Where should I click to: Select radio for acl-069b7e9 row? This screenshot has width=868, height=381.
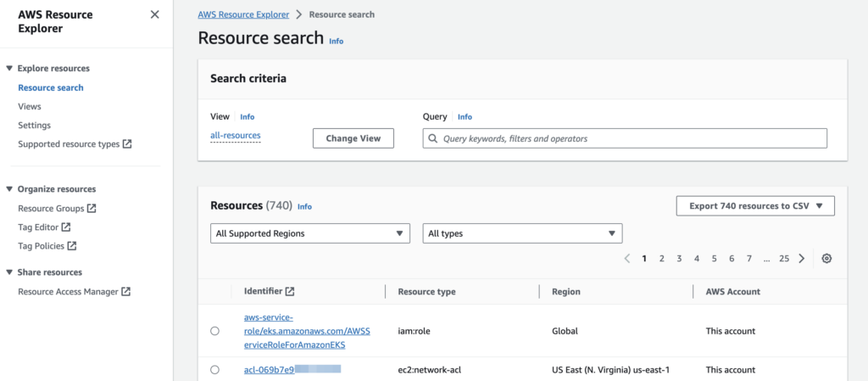[214, 370]
